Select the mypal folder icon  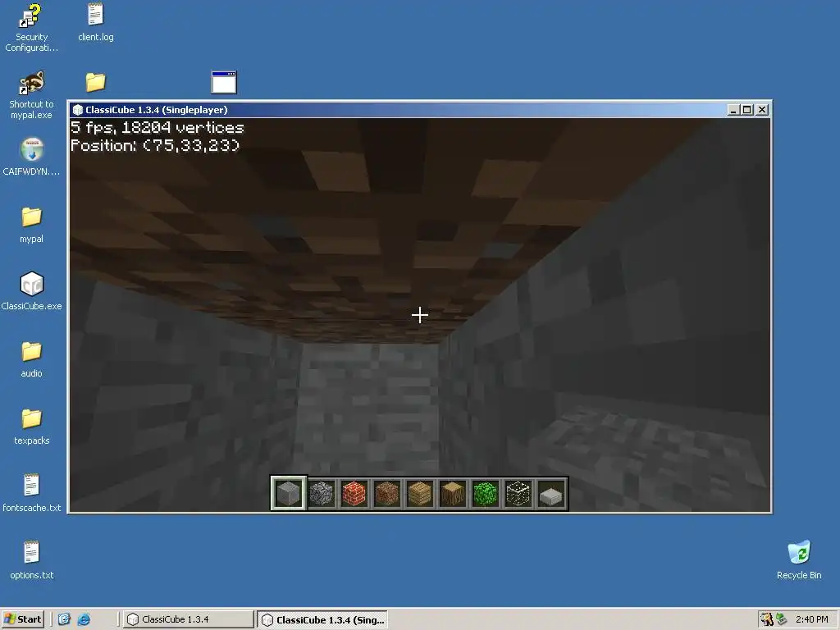32,225
